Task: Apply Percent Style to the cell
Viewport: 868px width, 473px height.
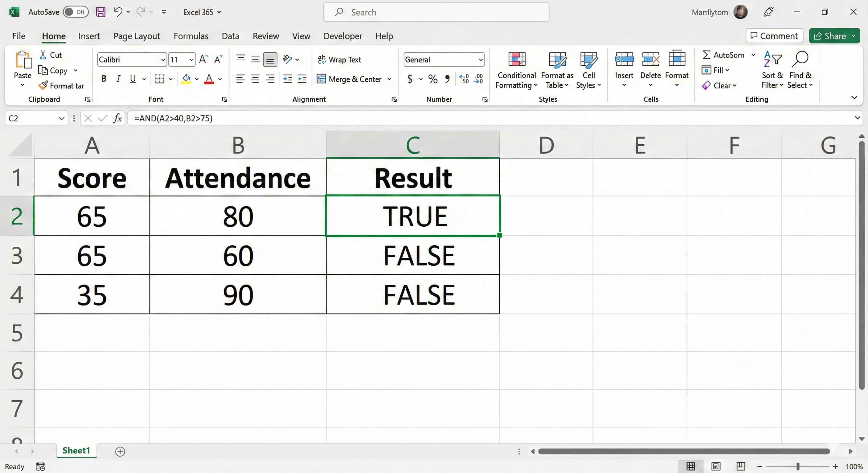Action: pos(433,79)
